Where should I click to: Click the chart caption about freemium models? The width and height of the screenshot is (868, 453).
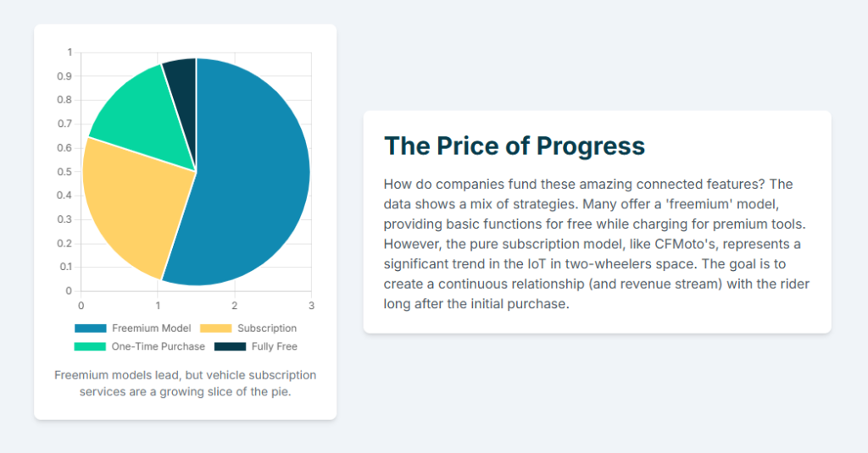(185, 383)
